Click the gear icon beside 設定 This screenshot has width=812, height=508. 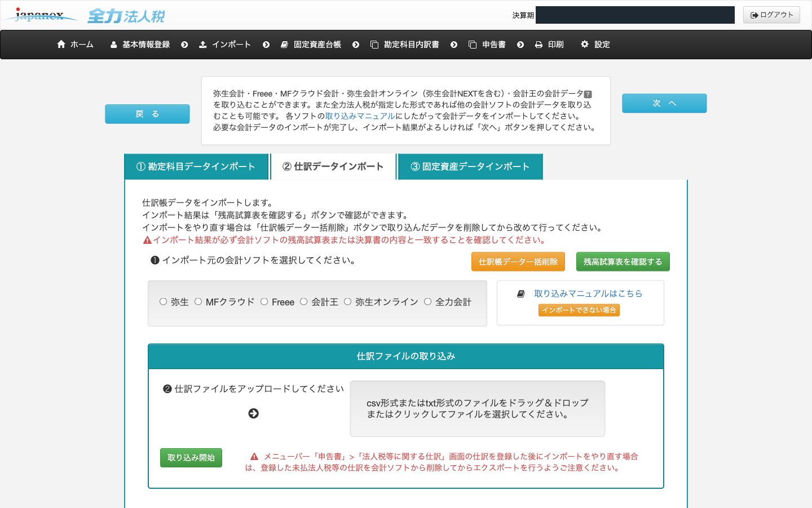click(x=585, y=44)
